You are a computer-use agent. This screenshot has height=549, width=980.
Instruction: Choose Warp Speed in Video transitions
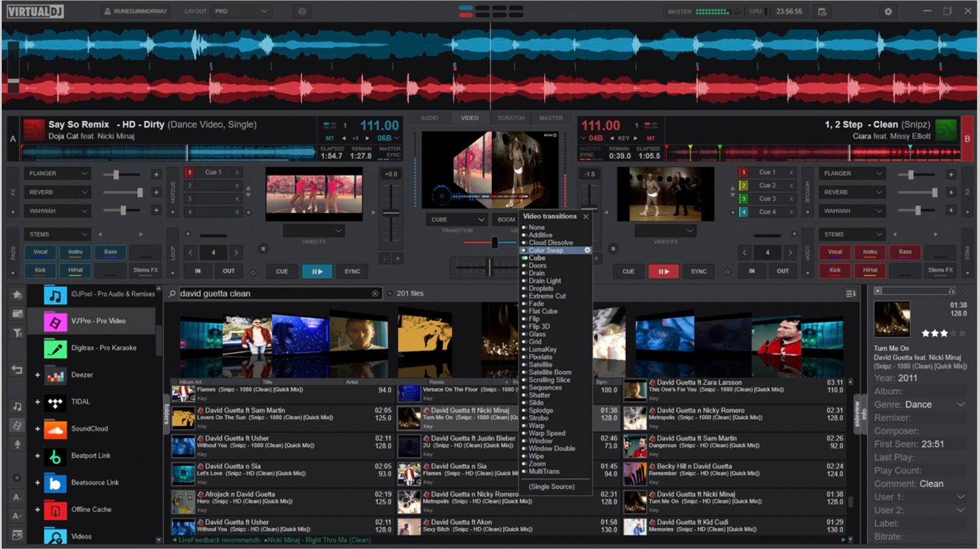tap(547, 433)
